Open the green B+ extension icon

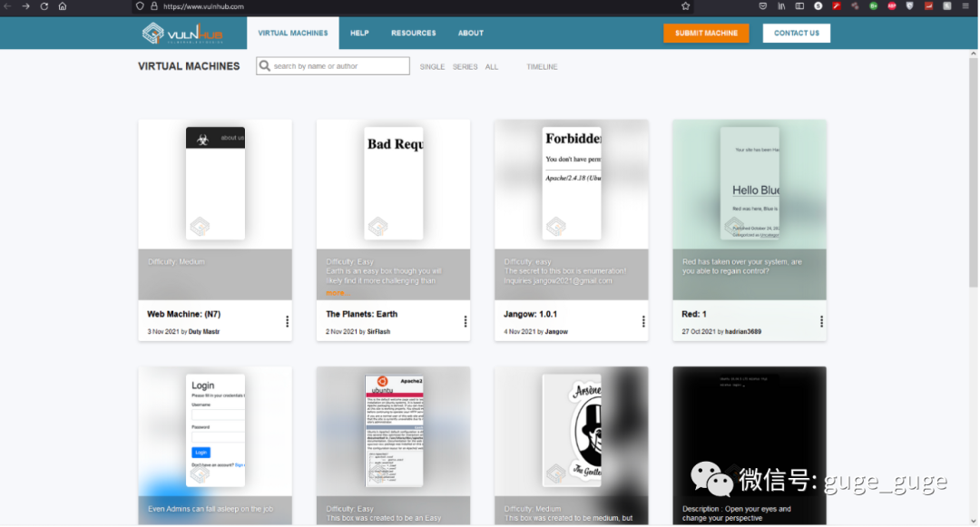click(x=874, y=6)
